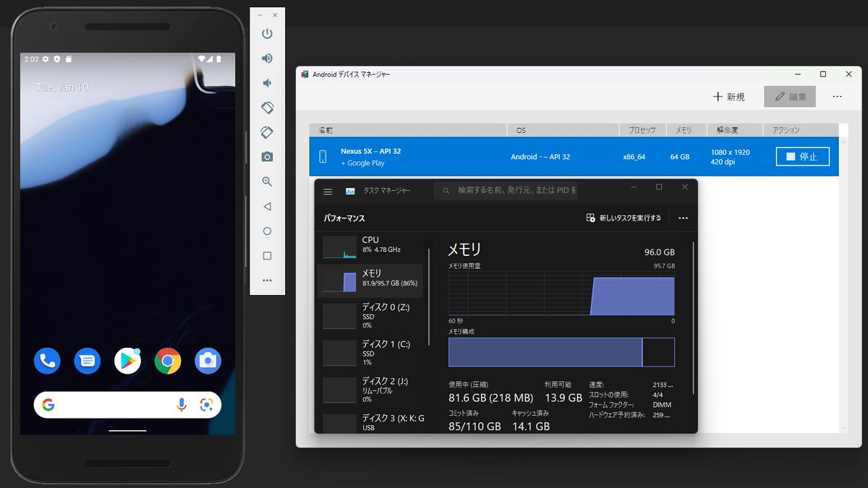Launch Chrome on the Android home screen

click(x=168, y=360)
